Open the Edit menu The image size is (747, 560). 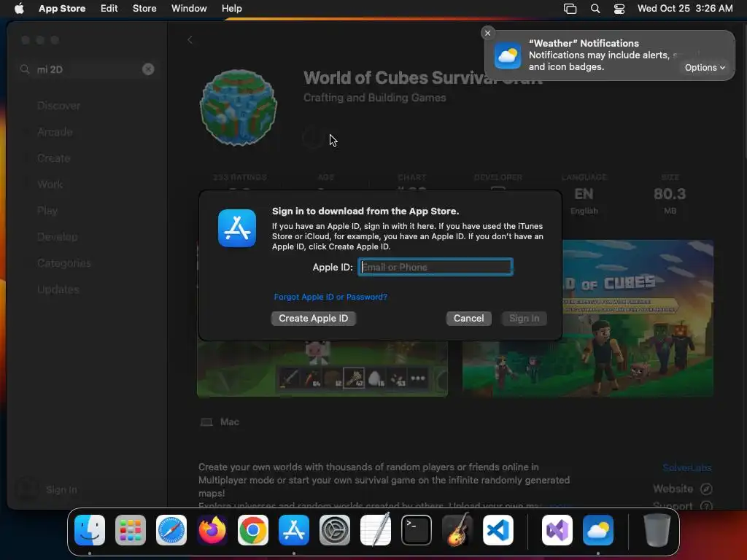pyautogui.click(x=109, y=9)
